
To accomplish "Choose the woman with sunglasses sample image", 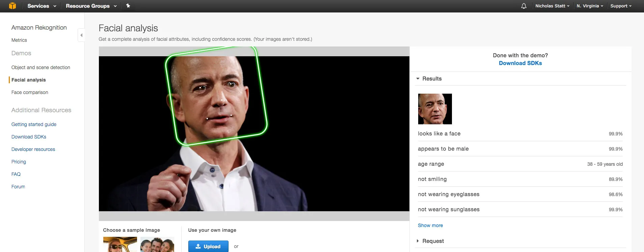I will (120, 245).
